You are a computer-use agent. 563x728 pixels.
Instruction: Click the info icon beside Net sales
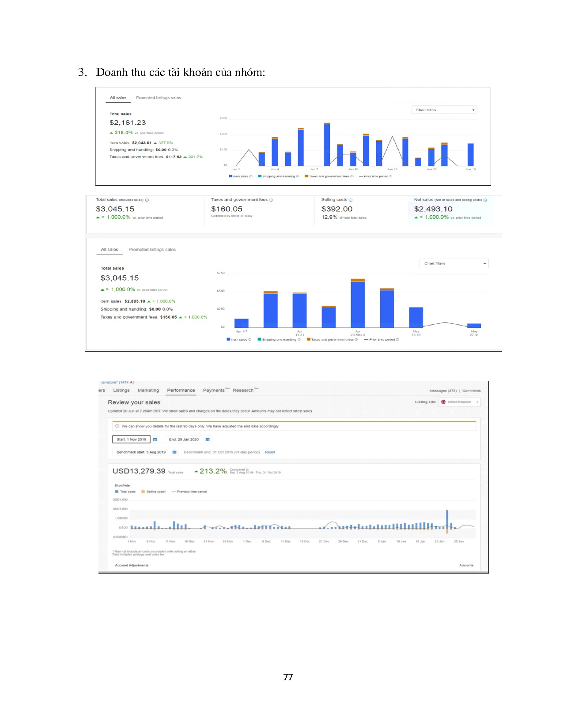(x=485, y=200)
